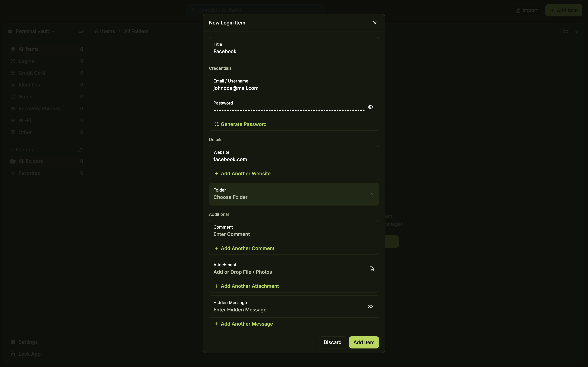588x367 pixels.
Task: Show the hidden message with eye icon
Action: pos(370,307)
